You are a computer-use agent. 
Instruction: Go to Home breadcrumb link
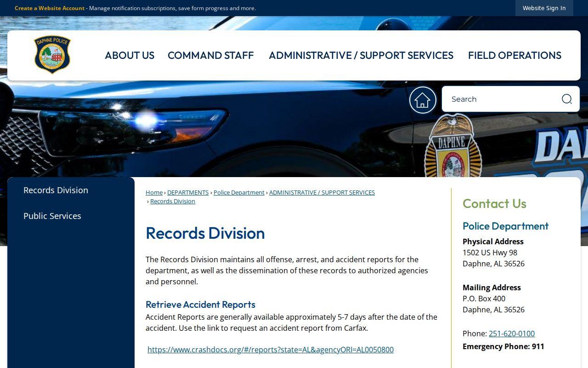pos(154,192)
